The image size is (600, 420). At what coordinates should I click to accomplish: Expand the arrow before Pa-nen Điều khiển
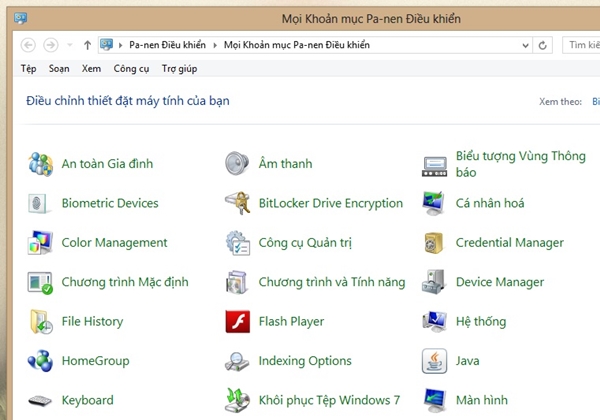pyautogui.click(x=121, y=46)
